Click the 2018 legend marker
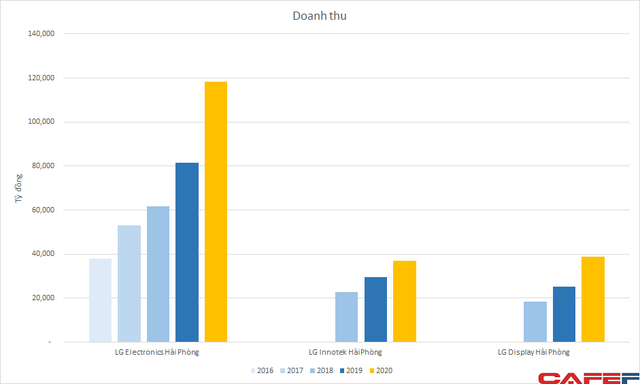The image size is (640, 384). 313,371
